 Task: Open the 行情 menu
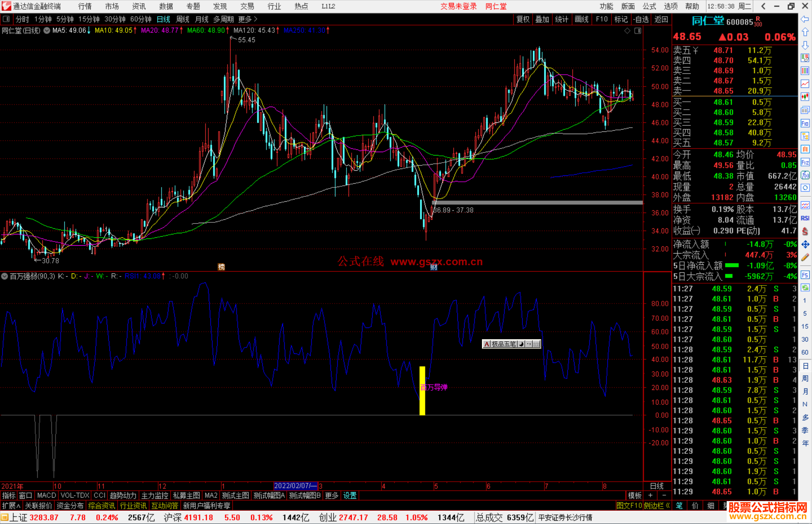85,6
